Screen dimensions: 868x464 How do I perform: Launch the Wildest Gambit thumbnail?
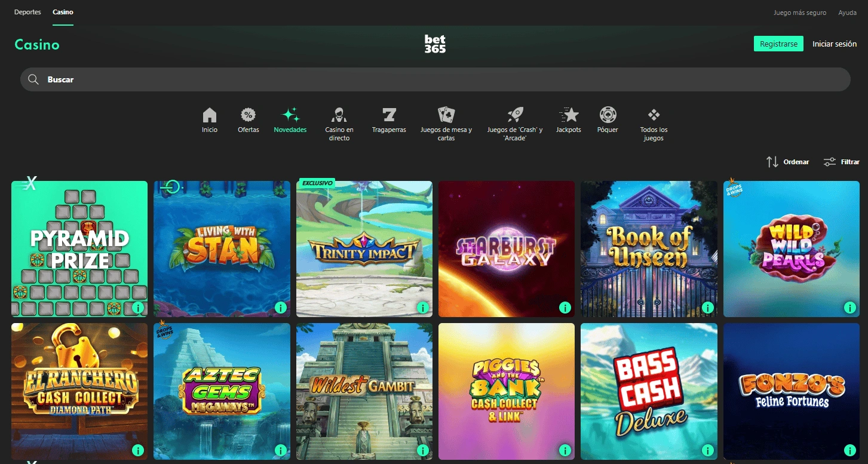(x=364, y=392)
